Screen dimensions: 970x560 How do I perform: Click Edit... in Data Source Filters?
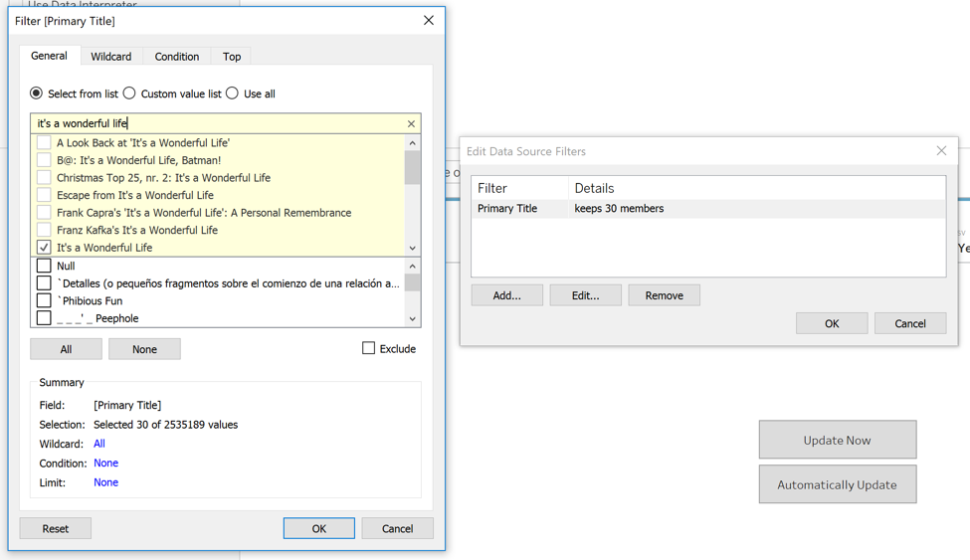click(585, 295)
